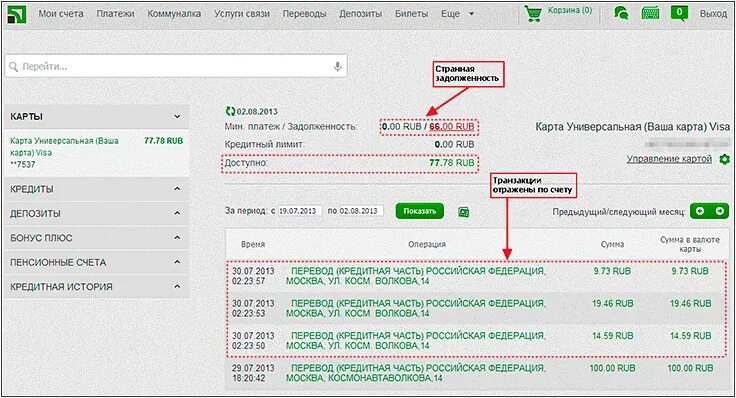Open the Еще dropdown menu
The image size is (736, 398).
tap(457, 14)
